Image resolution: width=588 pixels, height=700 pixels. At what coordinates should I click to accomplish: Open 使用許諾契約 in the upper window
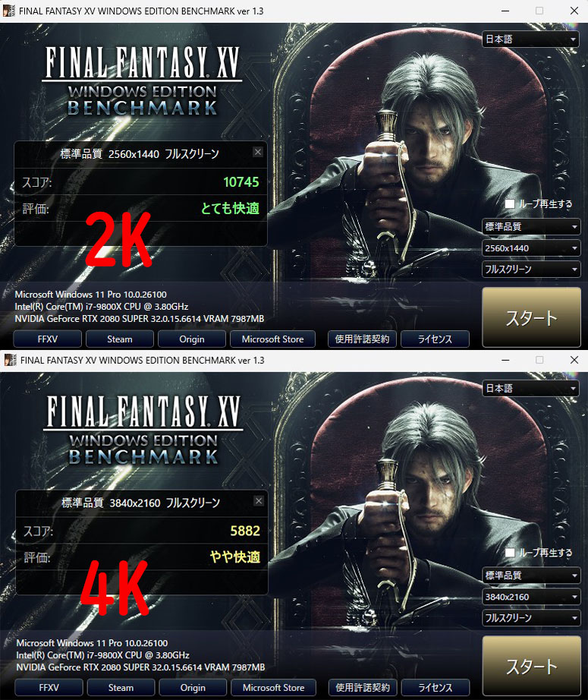coord(362,339)
